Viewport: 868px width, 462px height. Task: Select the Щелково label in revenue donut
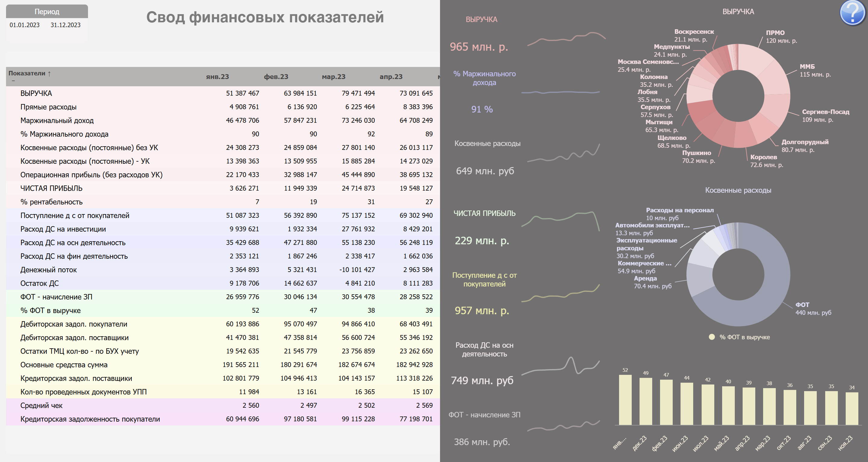(674, 142)
